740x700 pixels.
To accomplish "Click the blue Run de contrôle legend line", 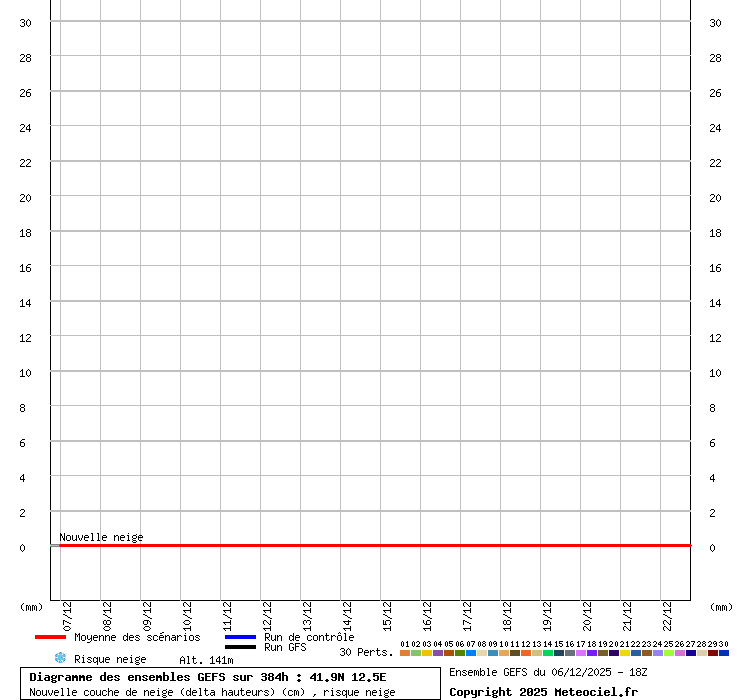I will [240, 637].
